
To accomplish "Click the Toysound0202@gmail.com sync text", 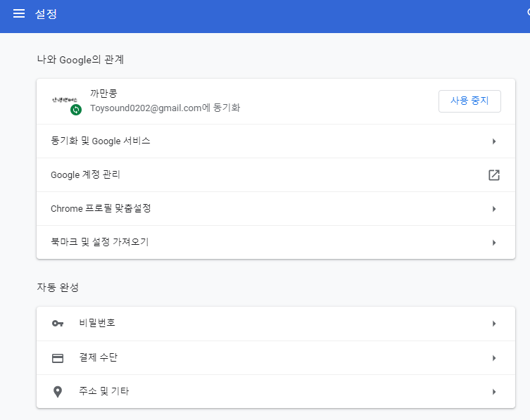I will [165, 108].
